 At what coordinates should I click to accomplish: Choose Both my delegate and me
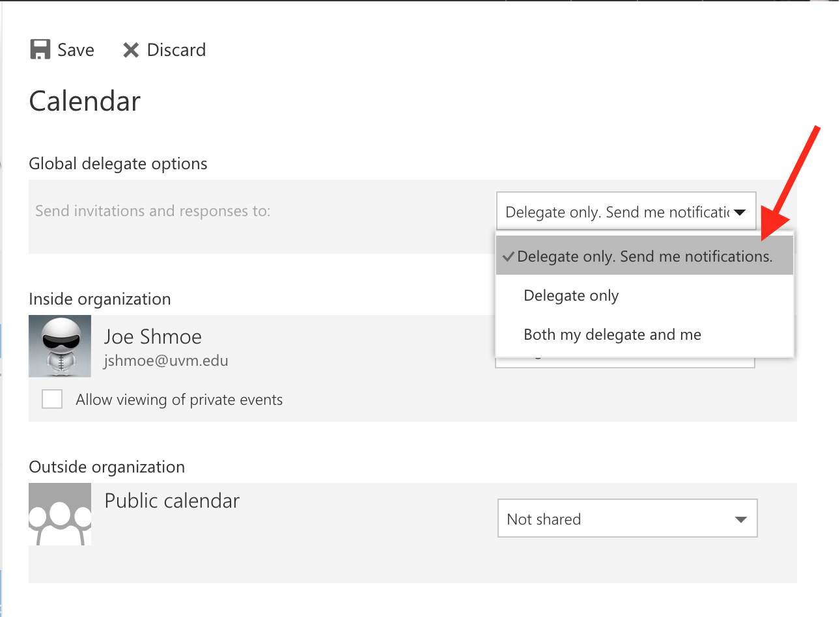pos(612,334)
